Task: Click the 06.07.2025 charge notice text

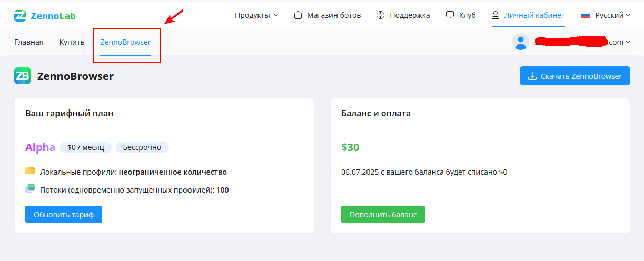Action: click(x=424, y=172)
